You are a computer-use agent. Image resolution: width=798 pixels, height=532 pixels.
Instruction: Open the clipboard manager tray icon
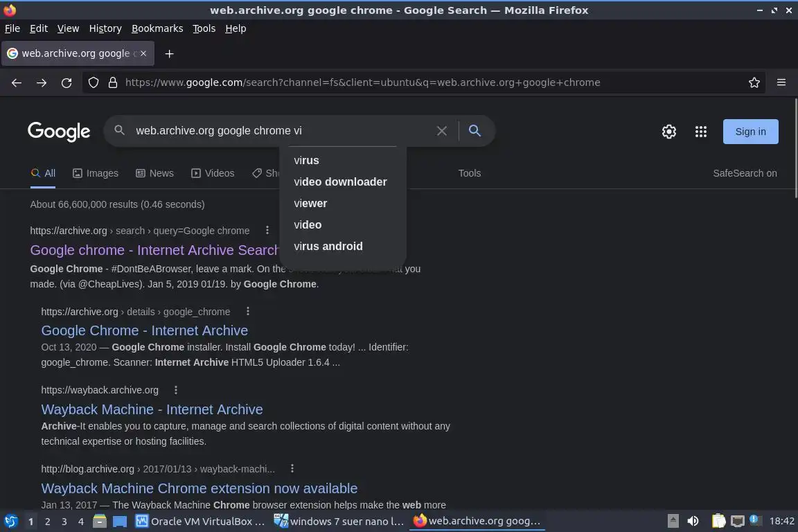pos(718,521)
